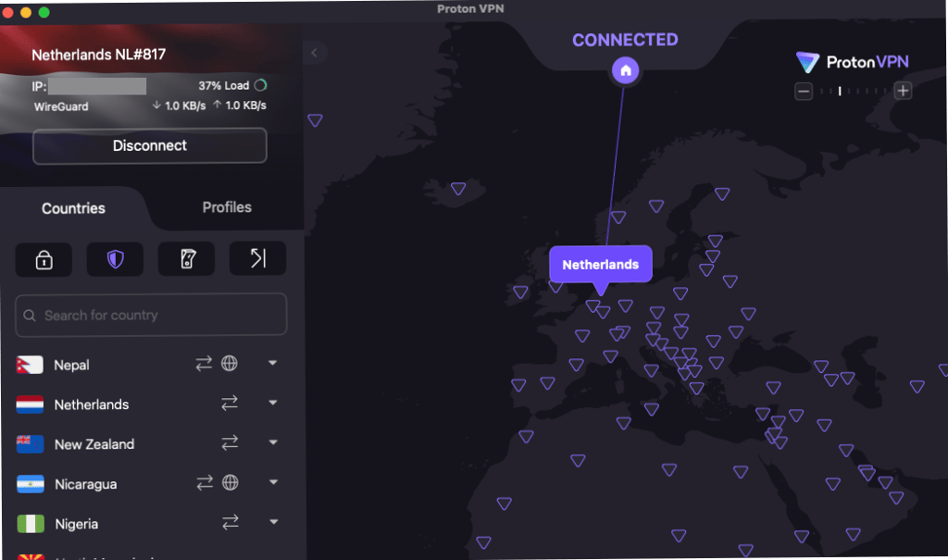Viewport: 948px width, 560px height.
Task: Adjust map zoom slider track
Action: point(853,92)
